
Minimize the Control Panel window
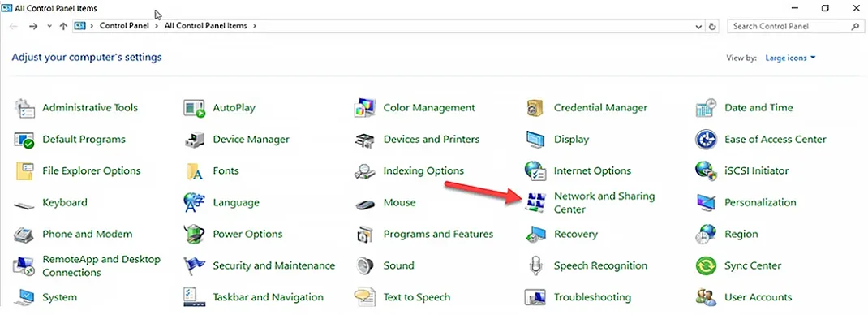pos(795,8)
